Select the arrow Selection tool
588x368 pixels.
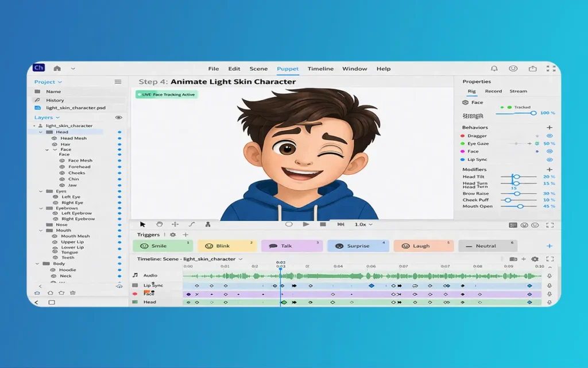pyautogui.click(x=143, y=224)
